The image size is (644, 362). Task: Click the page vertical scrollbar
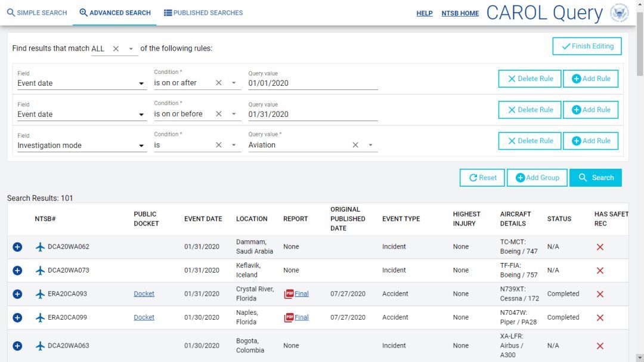640,179
